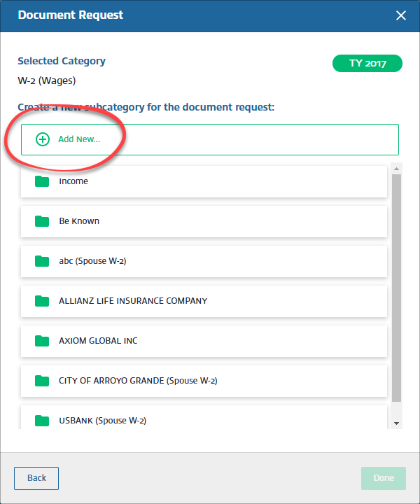The width and height of the screenshot is (420, 504).
Task: Click the CITY OF ARROYO GRANDE folder icon
Action: [42, 381]
